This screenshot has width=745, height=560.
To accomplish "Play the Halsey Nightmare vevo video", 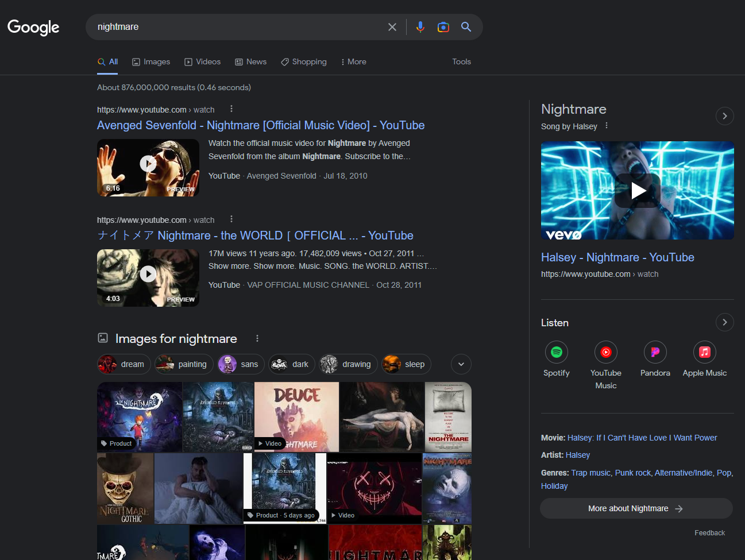I will (637, 191).
